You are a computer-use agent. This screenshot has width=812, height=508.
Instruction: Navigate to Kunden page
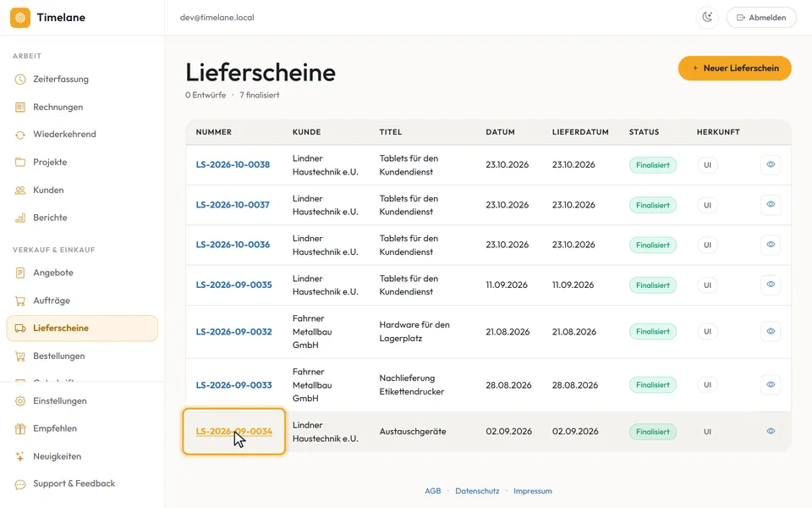82,190
